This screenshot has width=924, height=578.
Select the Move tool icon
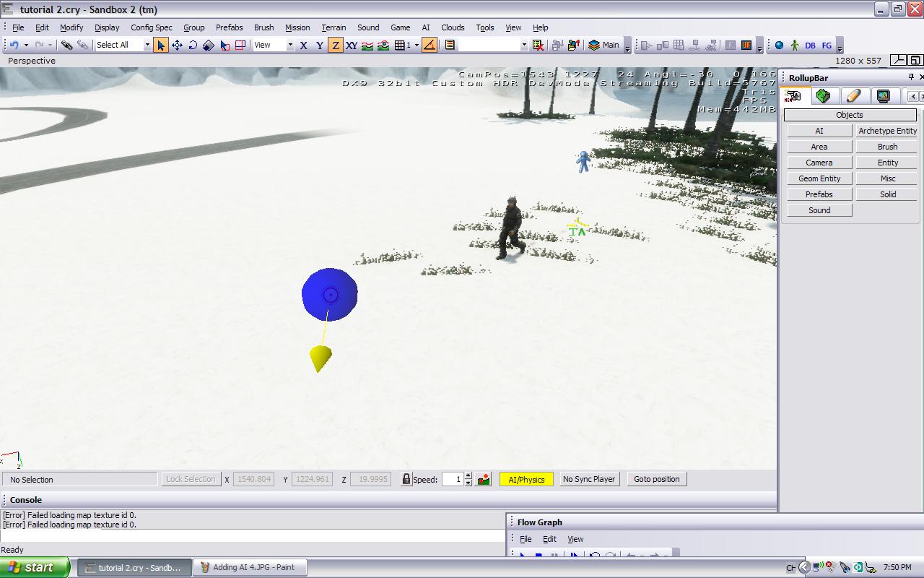[177, 45]
